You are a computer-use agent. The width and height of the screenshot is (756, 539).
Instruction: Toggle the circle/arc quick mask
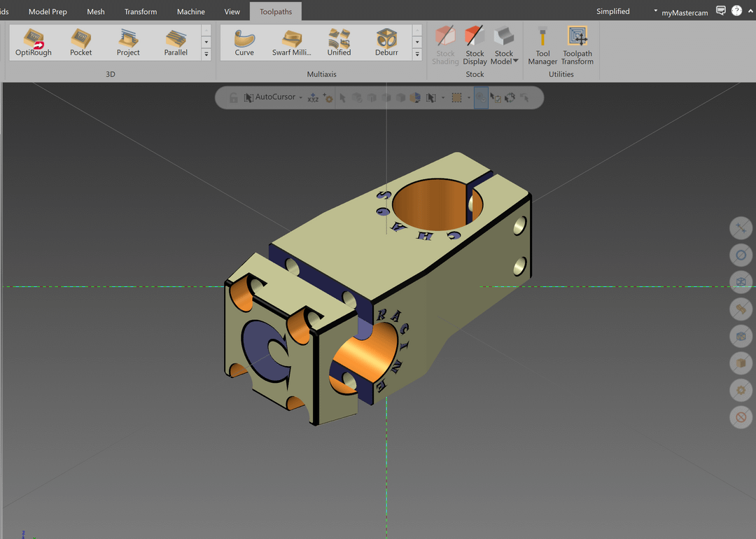click(741, 255)
